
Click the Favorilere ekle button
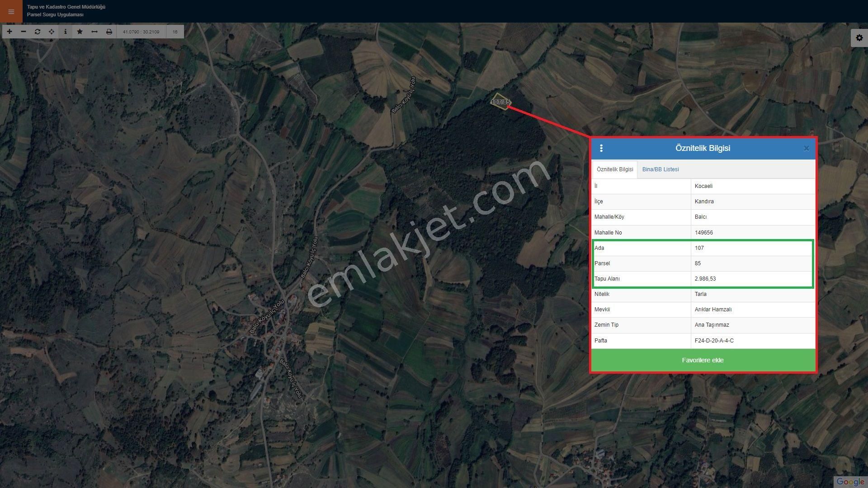click(x=703, y=360)
